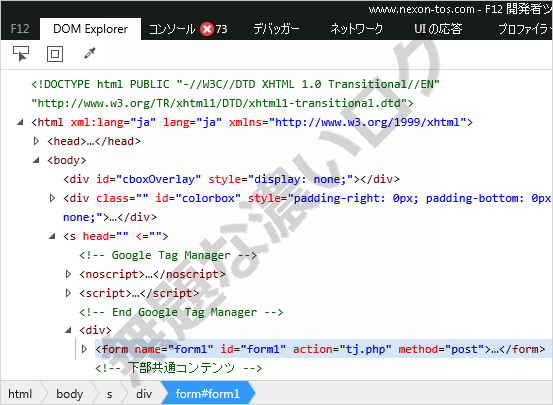Image resolution: width=553 pixels, height=405 pixels.
Task: Expand the head element node
Action: (36, 141)
